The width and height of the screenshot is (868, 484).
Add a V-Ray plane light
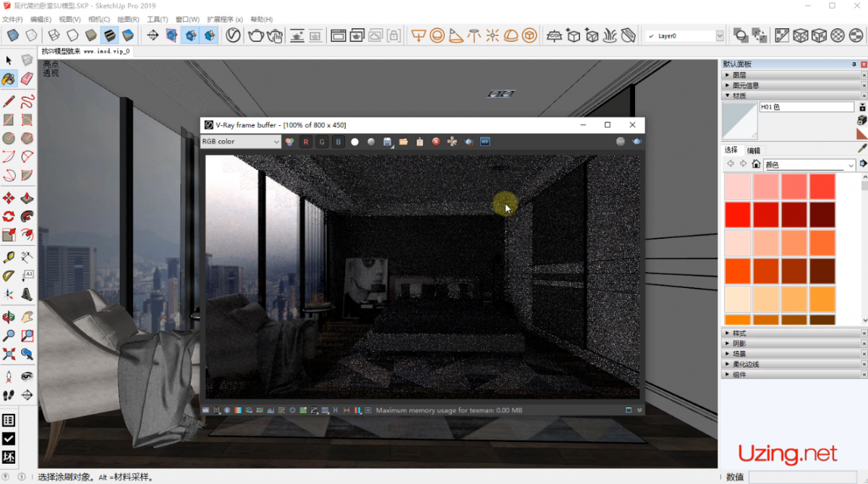[x=417, y=35]
